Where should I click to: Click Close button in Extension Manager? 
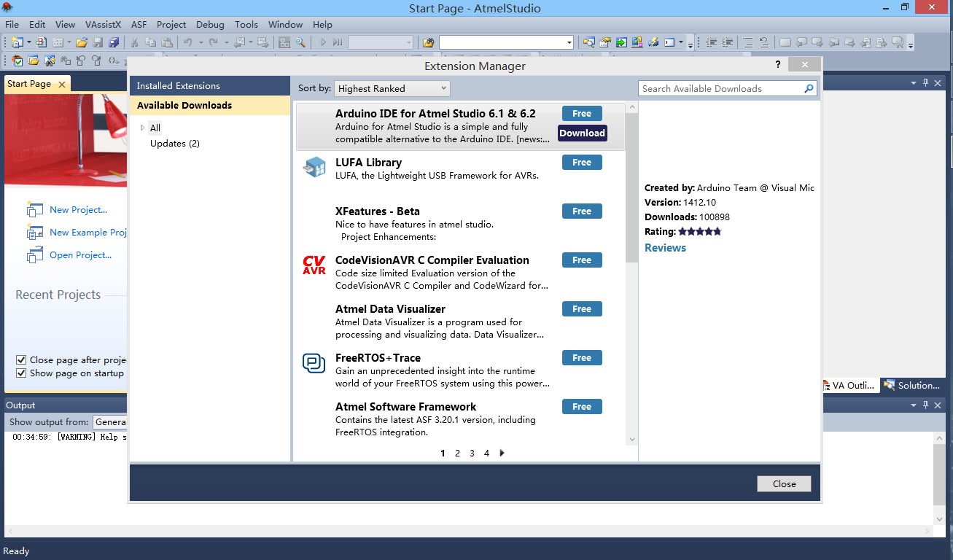click(784, 483)
